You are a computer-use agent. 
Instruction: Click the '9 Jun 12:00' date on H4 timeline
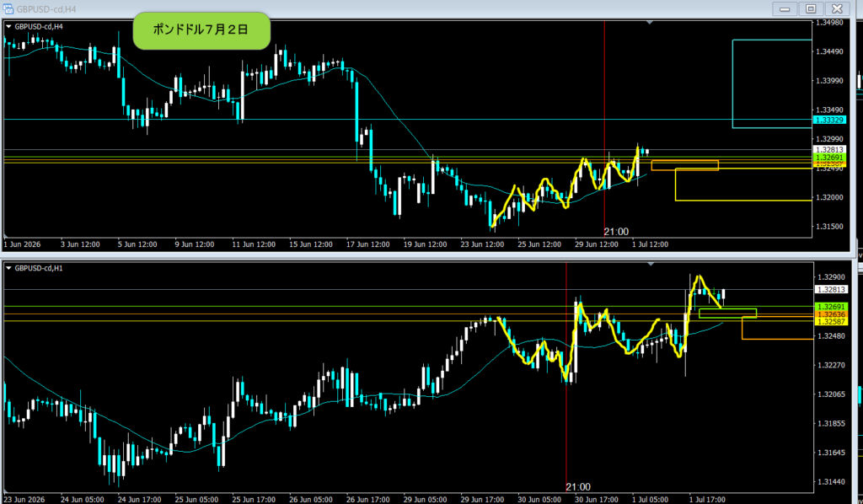click(195, 244)
